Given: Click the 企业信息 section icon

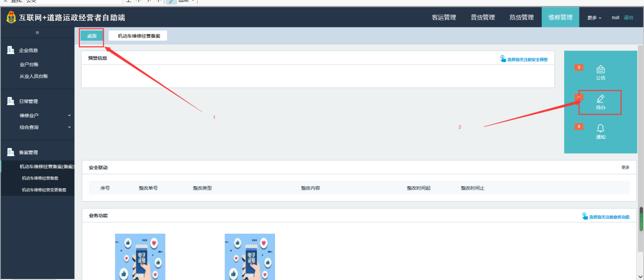Looking at the screenshot, I should 10,50.
